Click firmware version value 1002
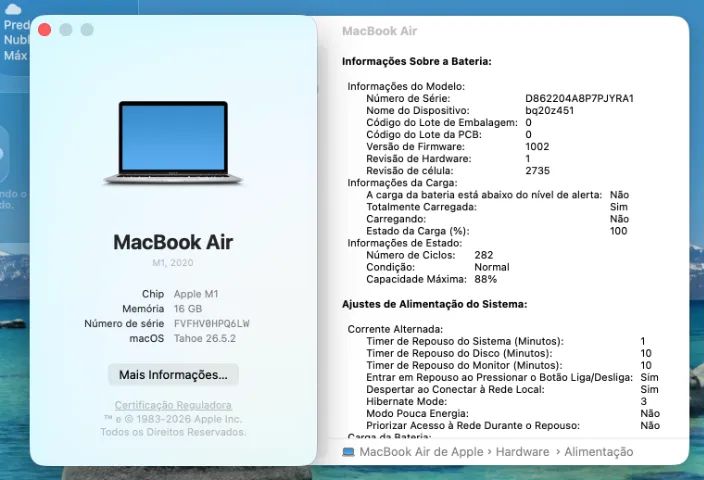 (537, 146)
